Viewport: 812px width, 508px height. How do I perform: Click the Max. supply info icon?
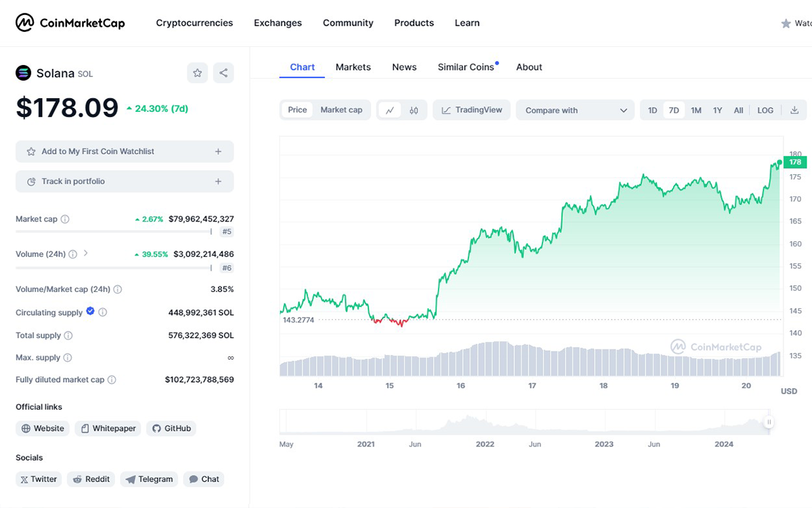coord(68,358)
